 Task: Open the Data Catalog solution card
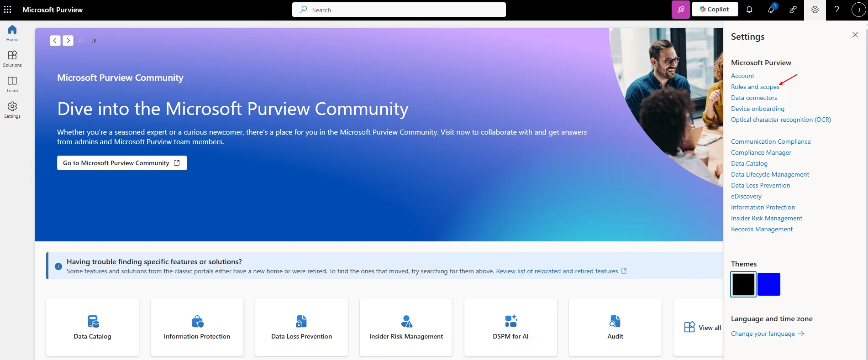click(93, 327)
